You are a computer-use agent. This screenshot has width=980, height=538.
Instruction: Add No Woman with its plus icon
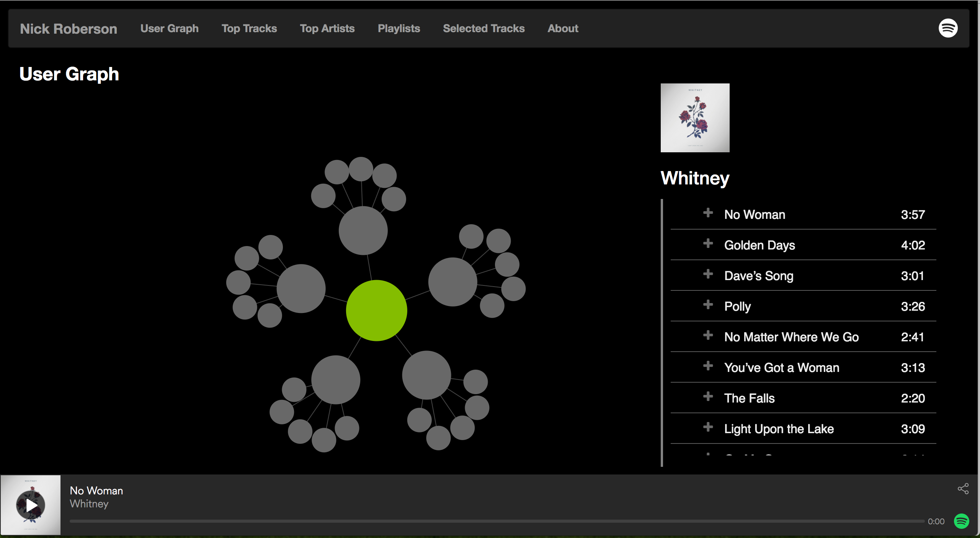pos(708,213)
